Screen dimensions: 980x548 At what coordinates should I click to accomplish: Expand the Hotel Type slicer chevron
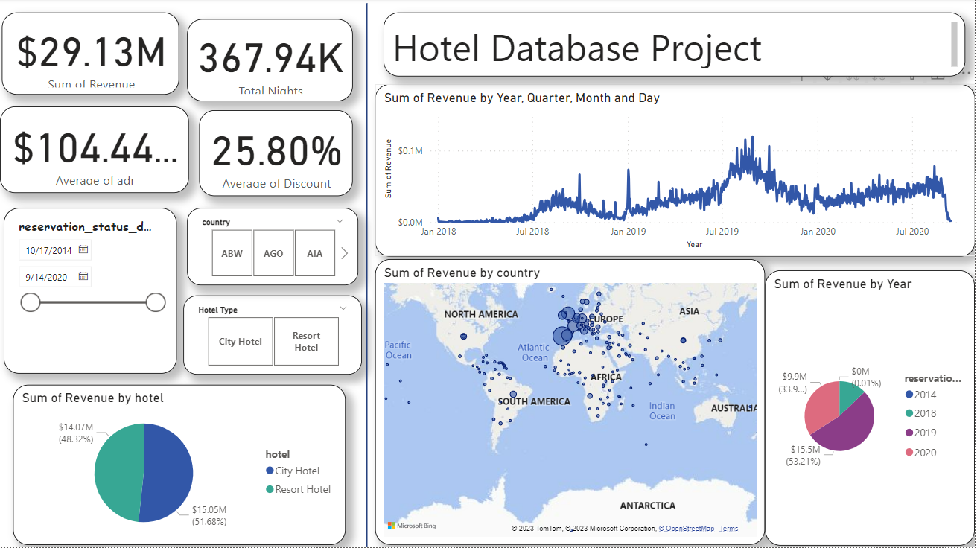tap(343, 308)
